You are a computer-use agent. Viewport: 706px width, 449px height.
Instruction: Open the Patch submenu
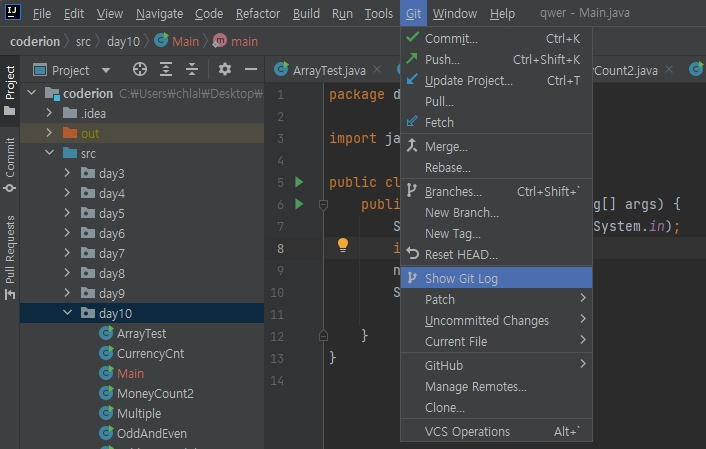click(x=496, y=299)
